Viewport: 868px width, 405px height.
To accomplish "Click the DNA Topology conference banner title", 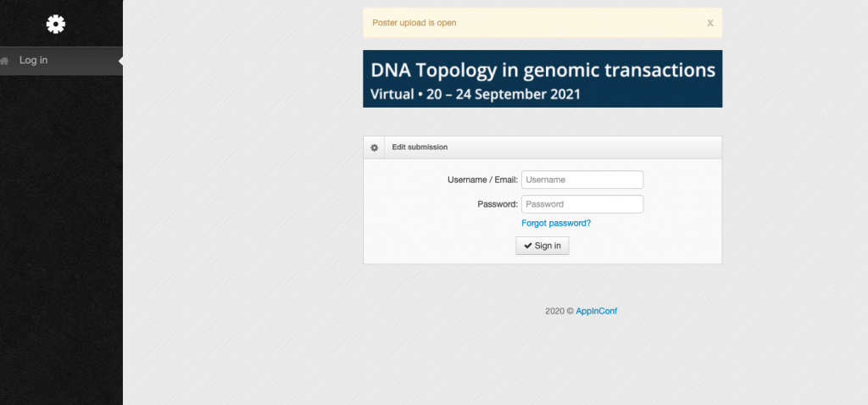I will tap(542, 70).
